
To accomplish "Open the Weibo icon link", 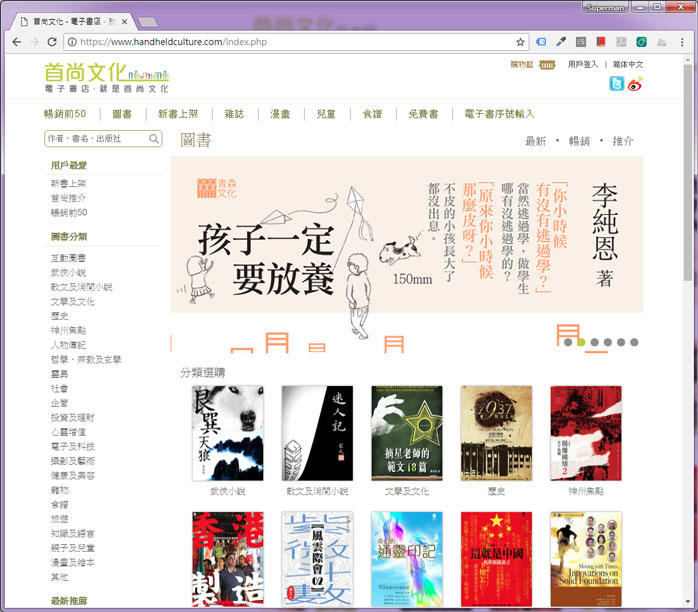I will [x=635, y=83].
